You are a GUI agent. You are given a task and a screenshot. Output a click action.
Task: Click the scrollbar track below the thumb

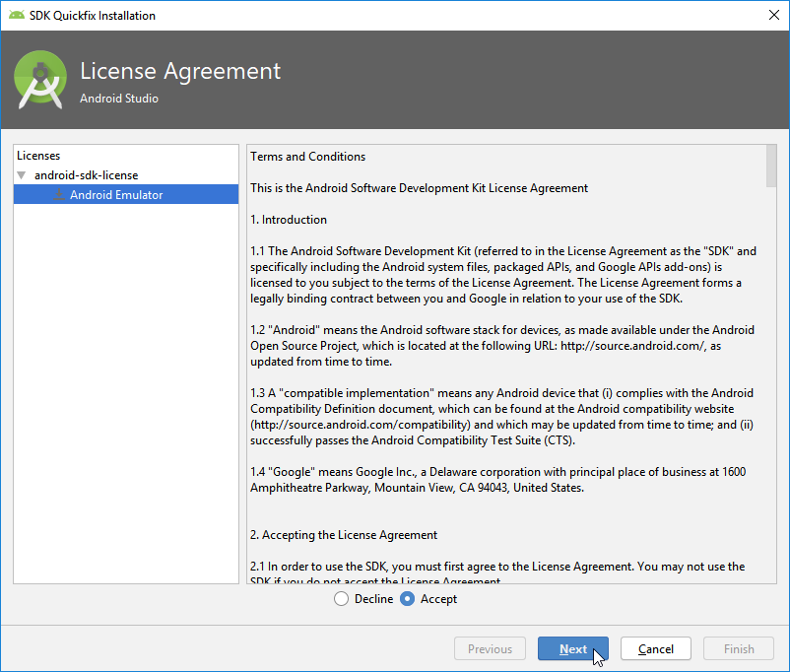(x=770, y=394)
